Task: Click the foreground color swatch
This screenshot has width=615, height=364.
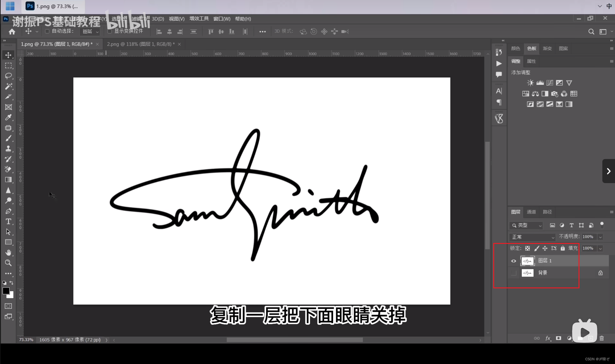Action: pyautogui.click(x=6, y=291)
